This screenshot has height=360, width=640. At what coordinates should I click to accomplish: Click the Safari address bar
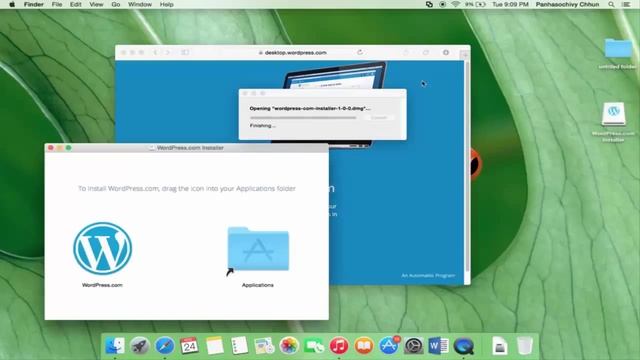click(293, 53)
